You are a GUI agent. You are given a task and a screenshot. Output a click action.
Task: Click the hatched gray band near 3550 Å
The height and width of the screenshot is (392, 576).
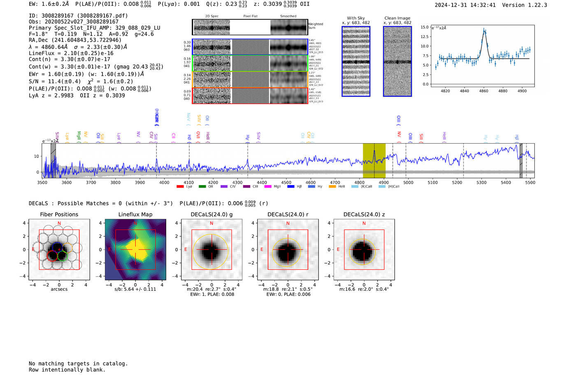pyautogui.click(x=53, y=160)
